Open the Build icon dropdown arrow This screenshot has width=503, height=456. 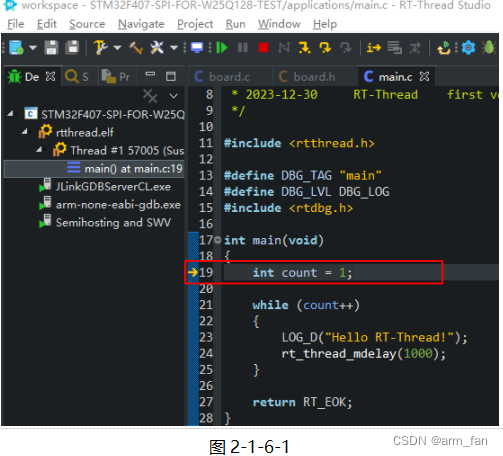117,48
